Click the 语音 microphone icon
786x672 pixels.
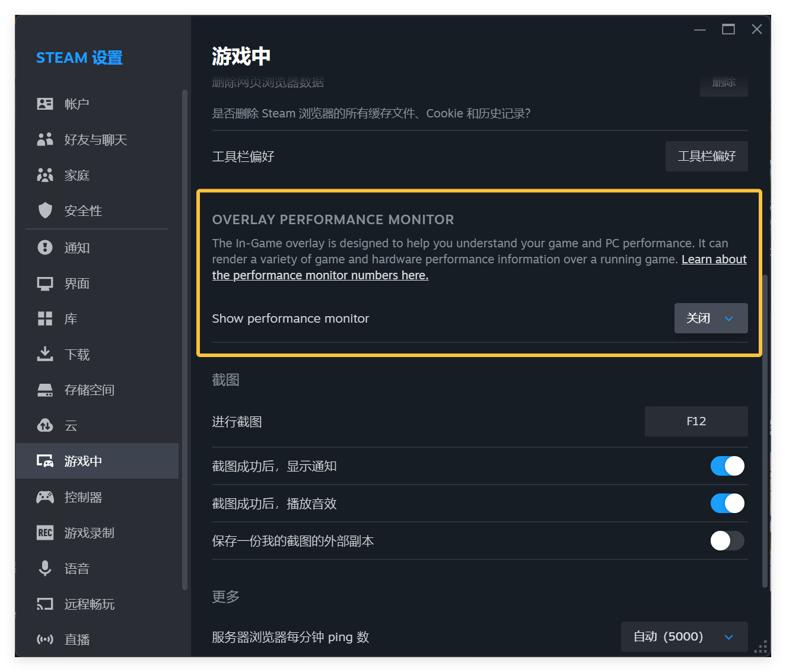(45, 568)
